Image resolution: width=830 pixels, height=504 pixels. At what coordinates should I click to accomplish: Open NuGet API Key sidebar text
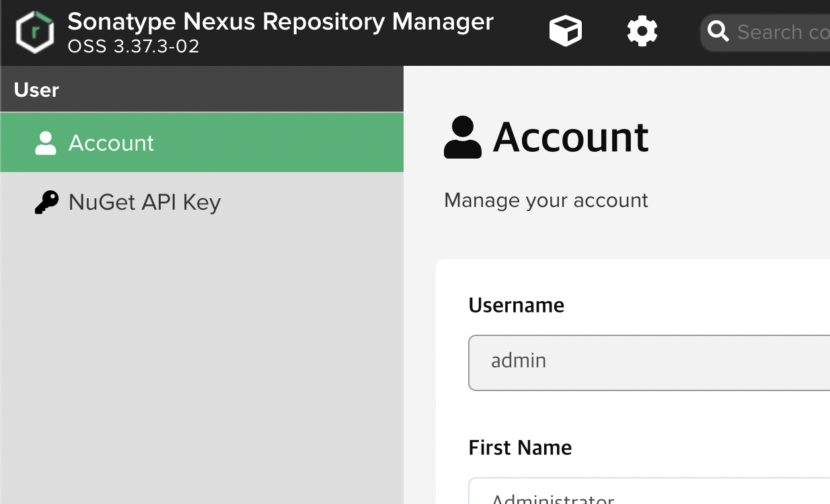coord(145,202)
